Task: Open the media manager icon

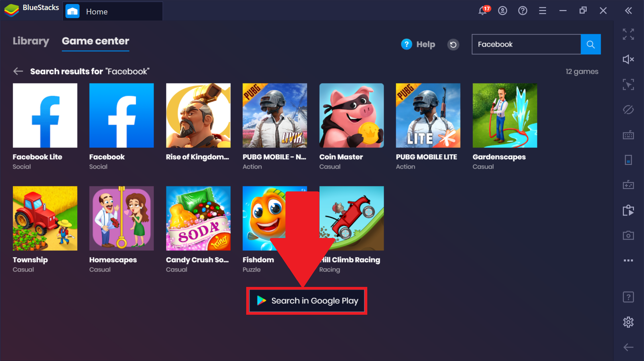Action: coord(628,210)
